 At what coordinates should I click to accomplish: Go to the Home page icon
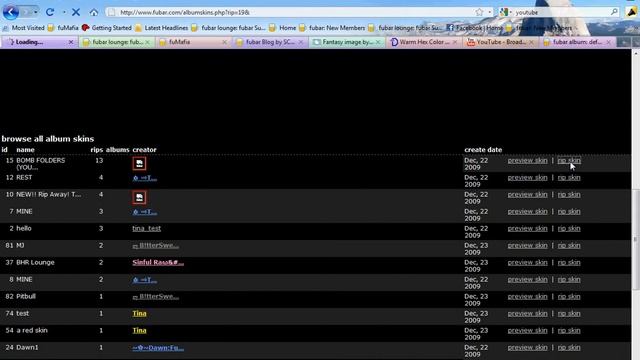pyautogui.click(x=94, y=12)
